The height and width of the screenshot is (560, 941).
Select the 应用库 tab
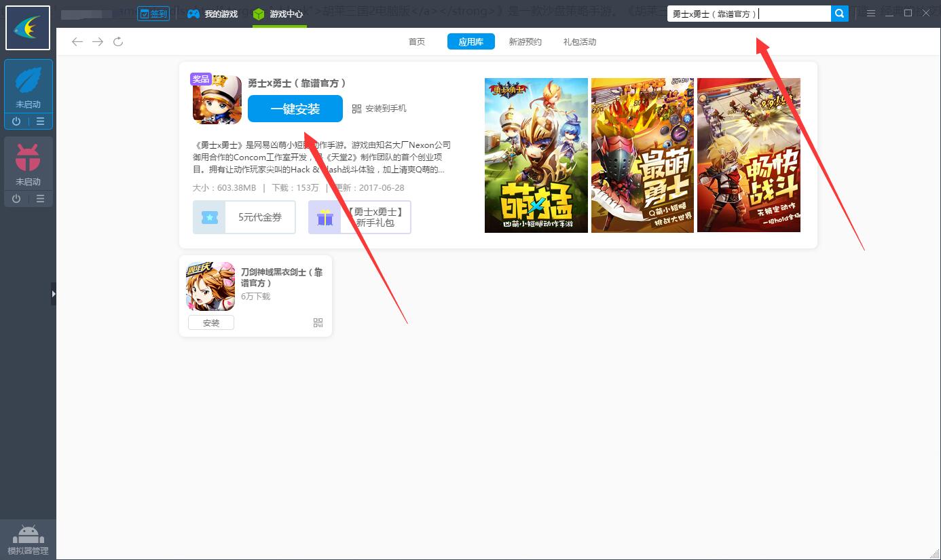(471, 42)
